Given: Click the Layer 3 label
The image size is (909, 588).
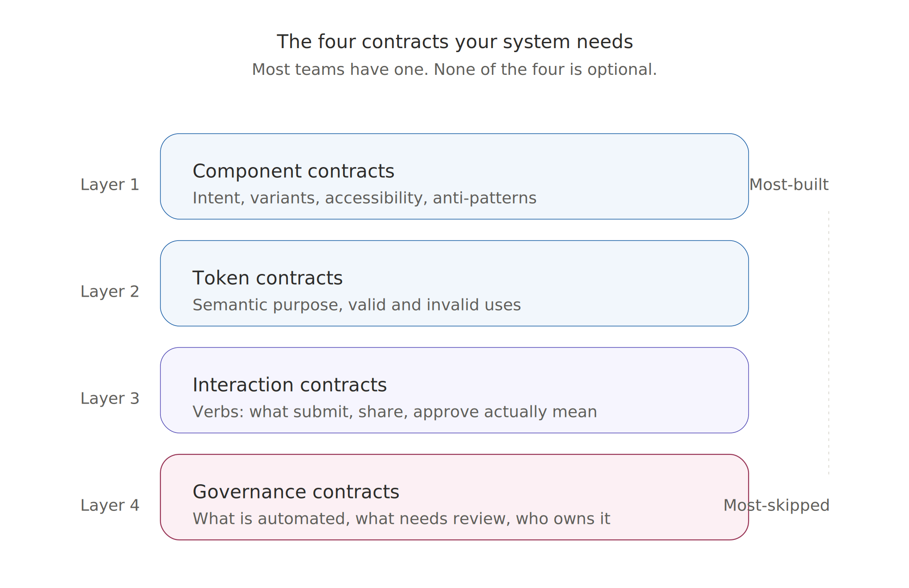Looking at the screenshot, I should pos(110,398).
